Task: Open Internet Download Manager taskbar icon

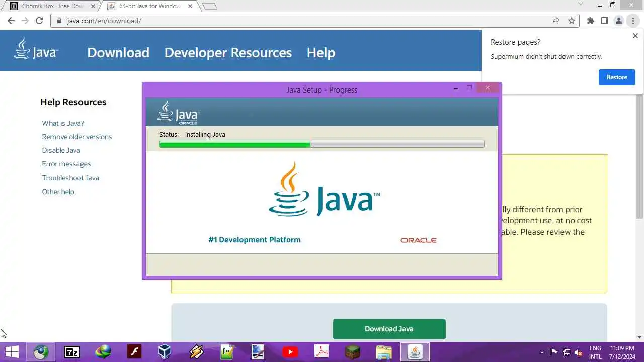Action: 103,352
